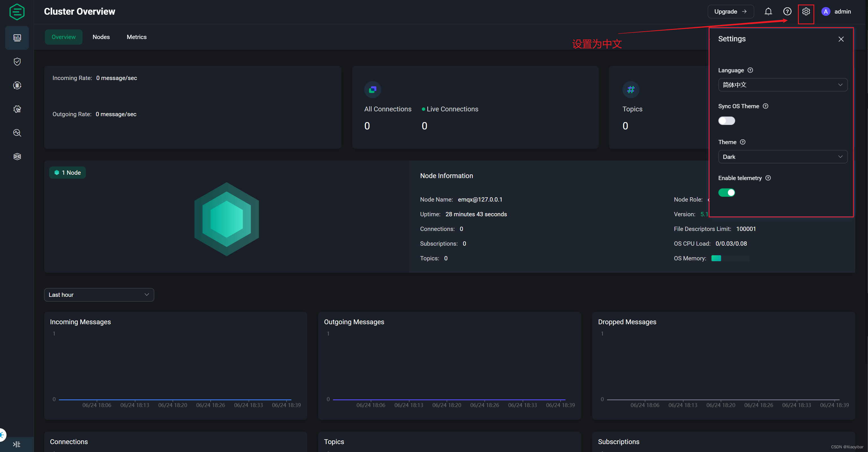Expand the Last hour time range dropdown

tap(99, 295)
